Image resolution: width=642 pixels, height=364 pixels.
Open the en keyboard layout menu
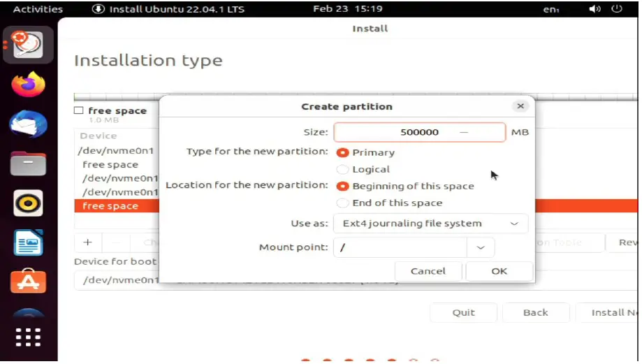click(551, 9)
